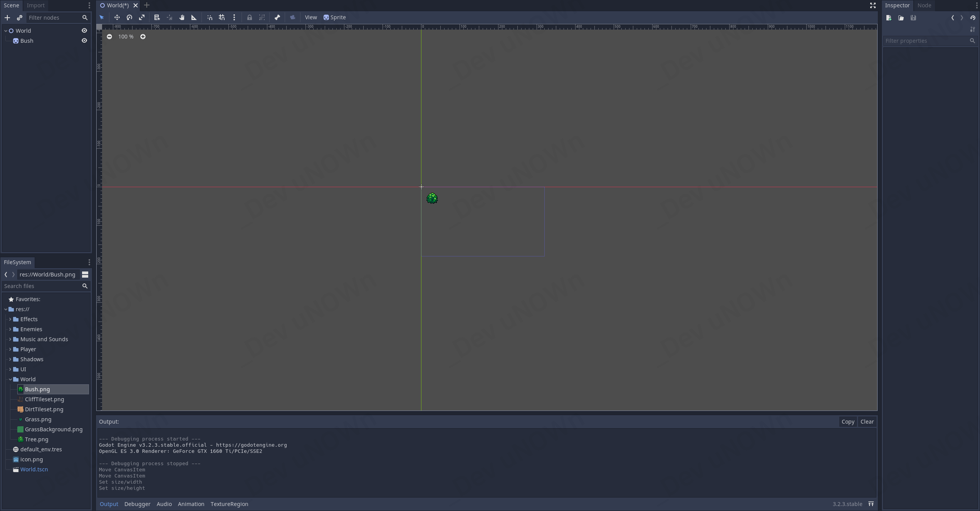
Task: Lock the selected object in place
Action: 250,17
